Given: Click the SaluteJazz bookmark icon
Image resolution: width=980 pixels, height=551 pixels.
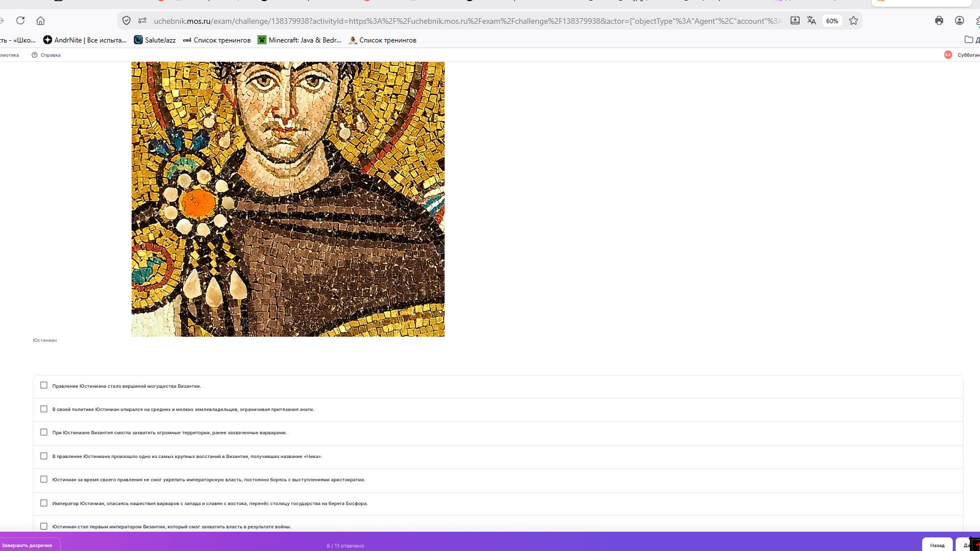Looking at the screenshot, I should [138, 40].
